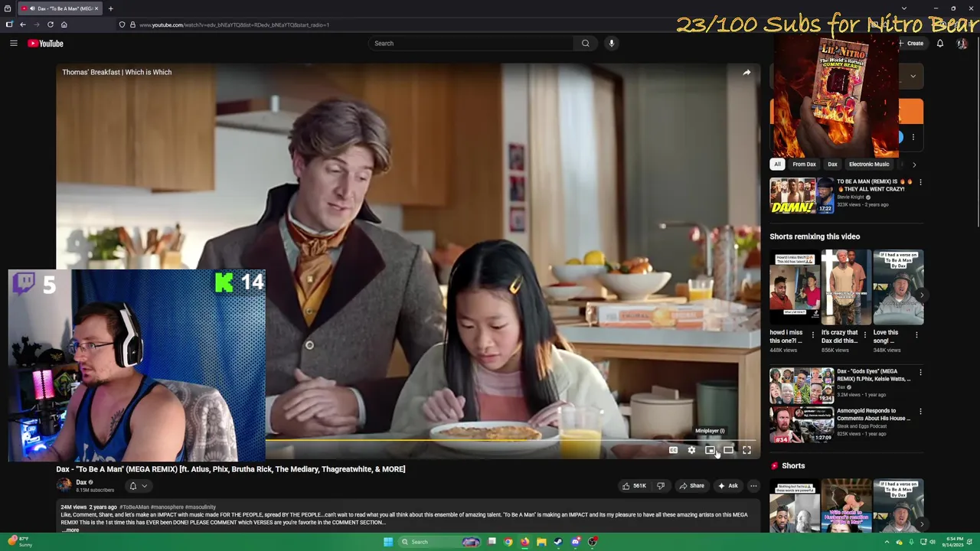Open short 'it's crazy that Dax did this'
The image size is (980, 551).
pos(846,288)
